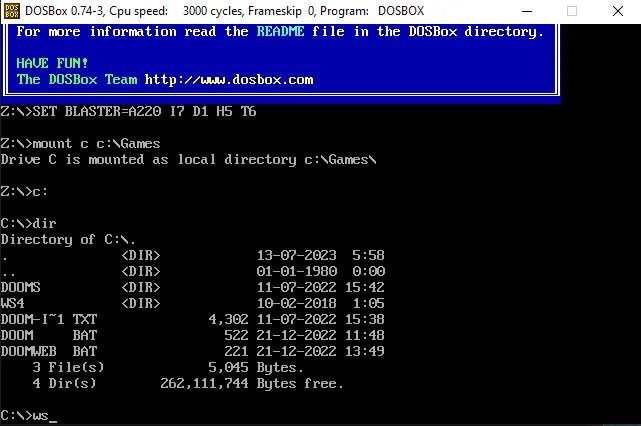The image size is (641, 426).
Task: Click the <DIR> marker next to DOOMS
Action: pos(141,287)
